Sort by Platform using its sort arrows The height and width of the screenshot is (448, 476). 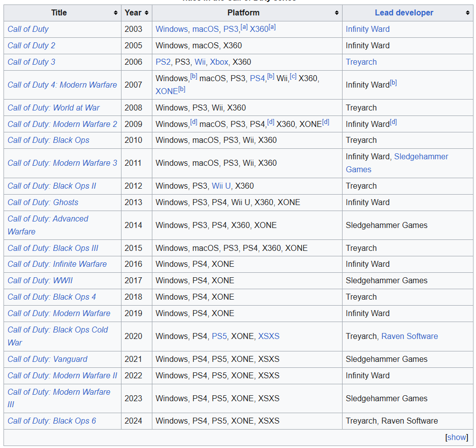coord(337,13)
